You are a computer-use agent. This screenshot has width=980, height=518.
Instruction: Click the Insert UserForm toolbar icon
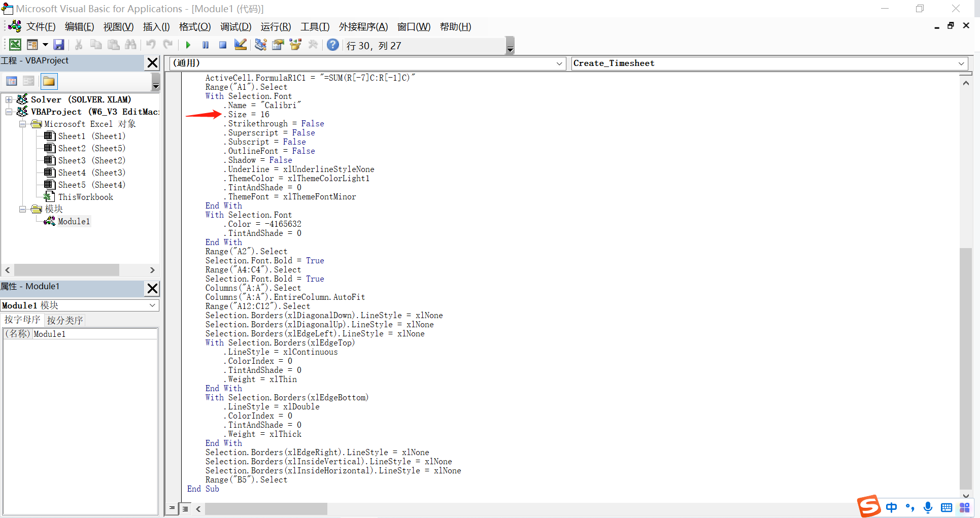click(x=32, y=45)
